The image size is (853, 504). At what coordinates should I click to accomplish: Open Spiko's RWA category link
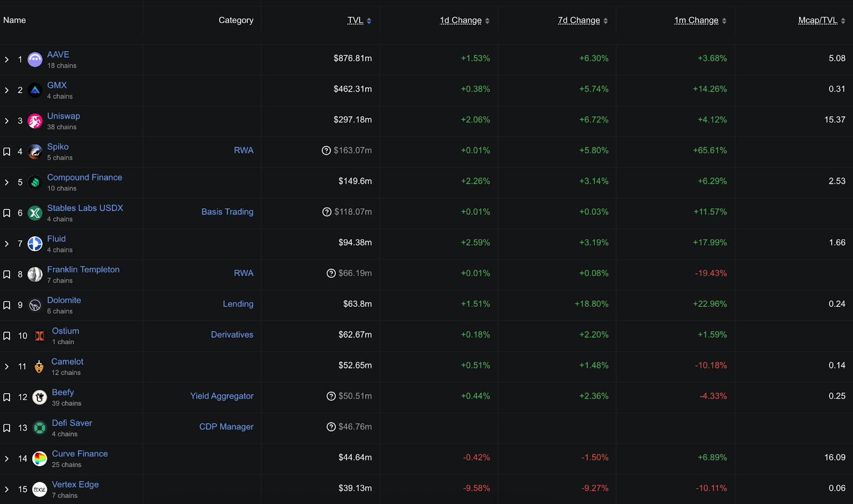pos(244,150)
